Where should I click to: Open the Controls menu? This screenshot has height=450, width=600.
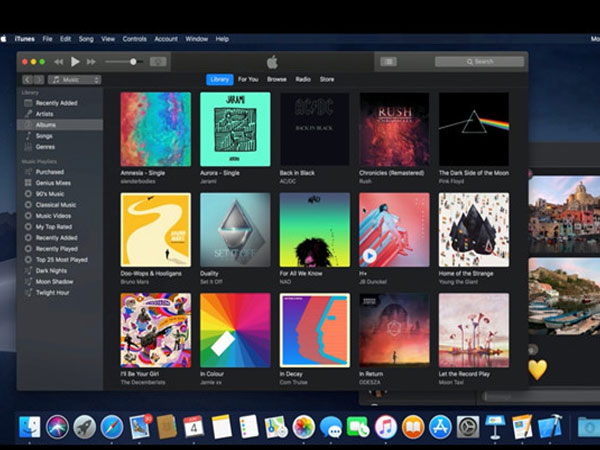point(134,39)
